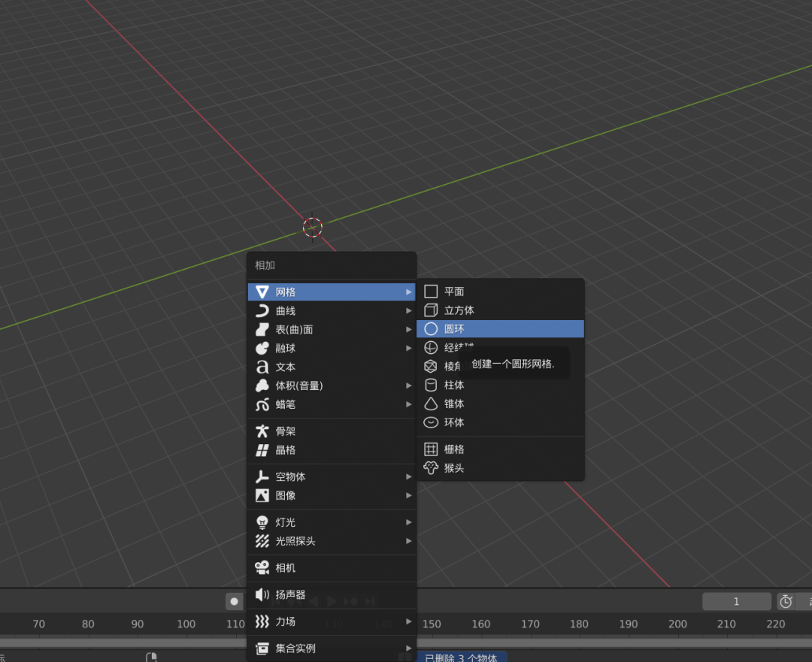The width and height of the screenshot is (812, 662).
Task: Add a 柱体 cylinder mesh
Action: (500, 385)
